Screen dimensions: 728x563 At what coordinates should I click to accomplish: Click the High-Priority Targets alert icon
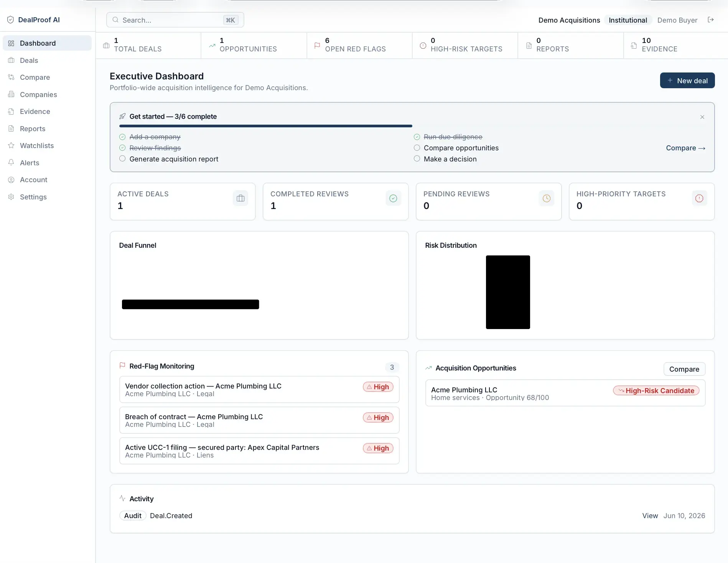click(699, 198)
